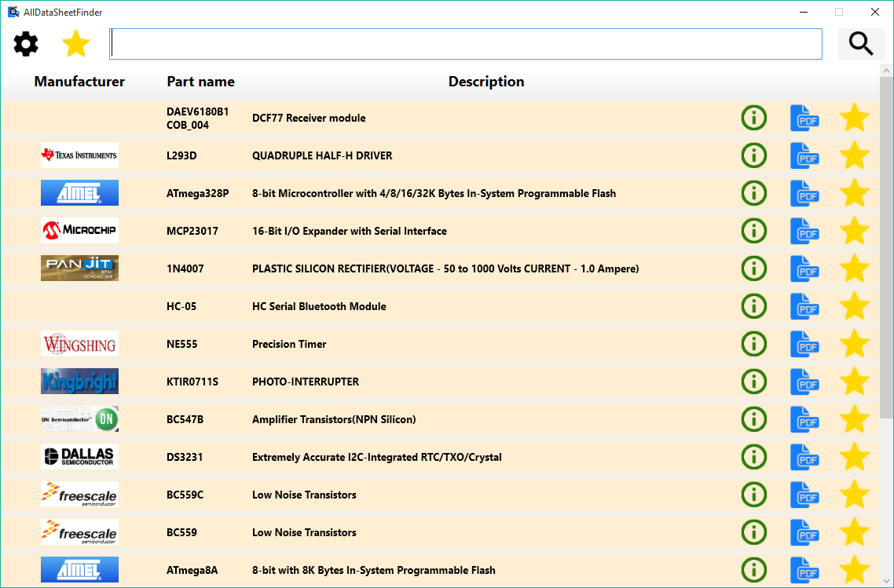Open PDF for MCP23017 expander
The width and height of the screenshot is (894, 588).
point(804,231)
